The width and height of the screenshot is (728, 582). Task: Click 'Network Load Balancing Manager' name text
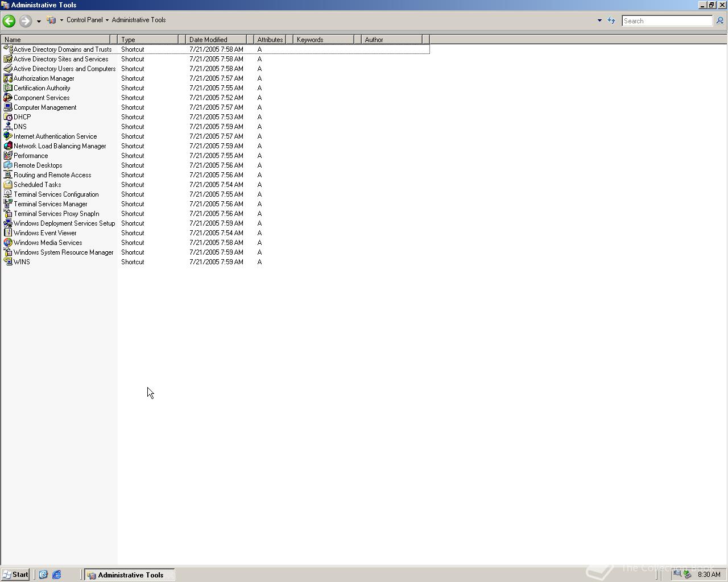click(60, 146)
